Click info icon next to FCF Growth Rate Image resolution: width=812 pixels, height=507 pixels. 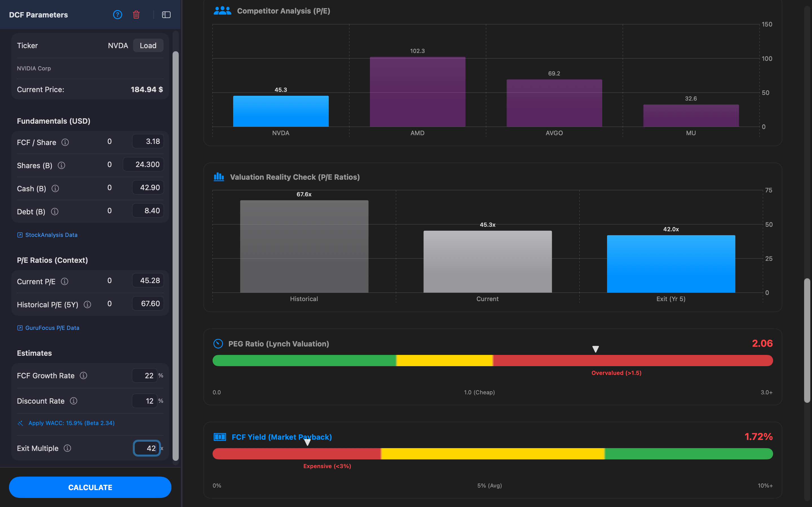83,375
